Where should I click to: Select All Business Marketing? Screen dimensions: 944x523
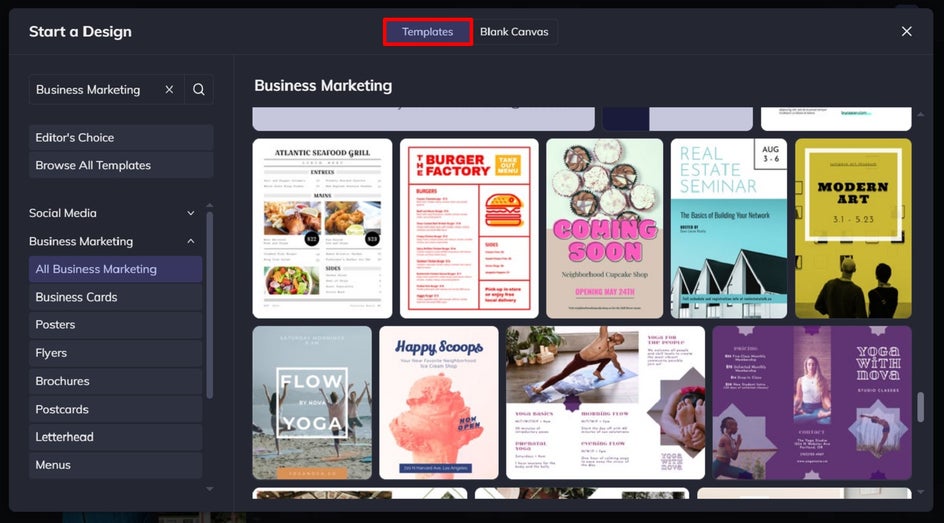click(x=116, y=269)
